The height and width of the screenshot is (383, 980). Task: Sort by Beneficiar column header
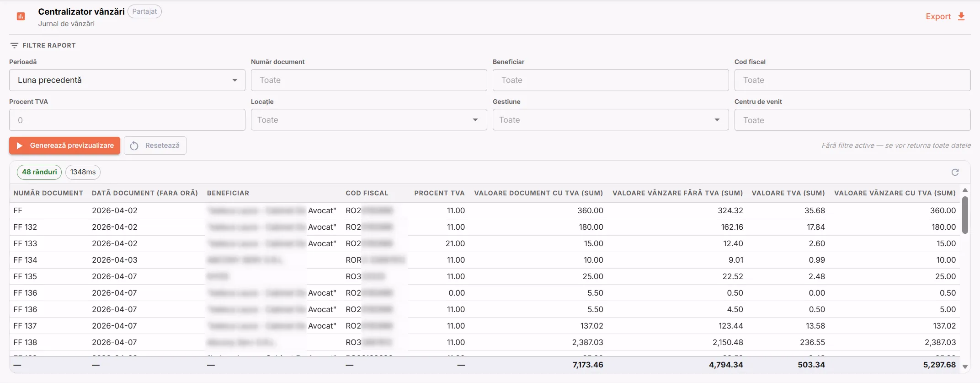coord(228,193)
